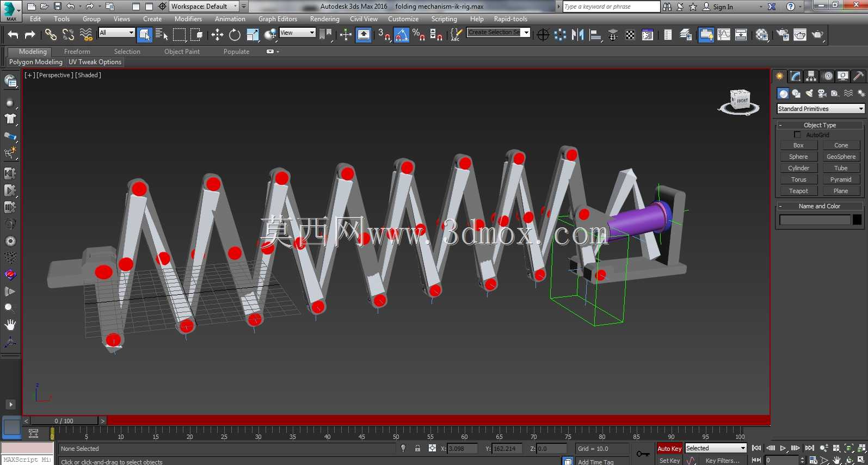Click the time slider showing 0 / 100
The width and height of the screenshot is (868, 465).
pos(64,421)
